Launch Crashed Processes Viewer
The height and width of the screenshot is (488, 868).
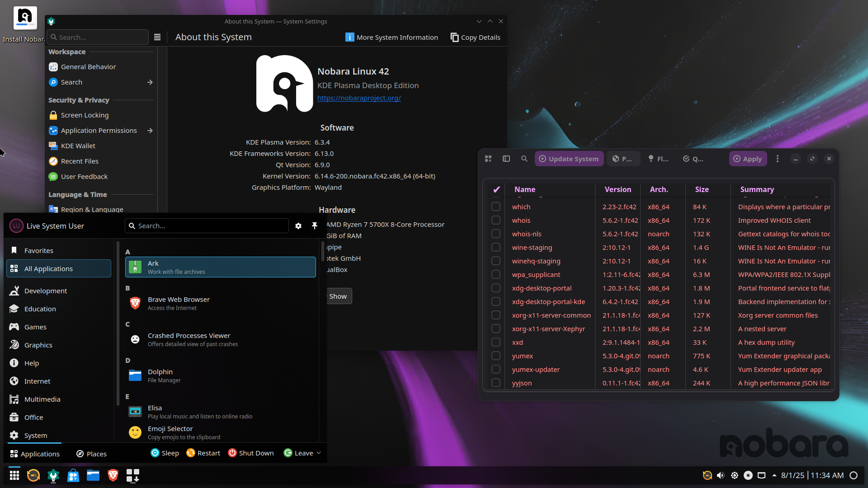click(x=221, y=339)
